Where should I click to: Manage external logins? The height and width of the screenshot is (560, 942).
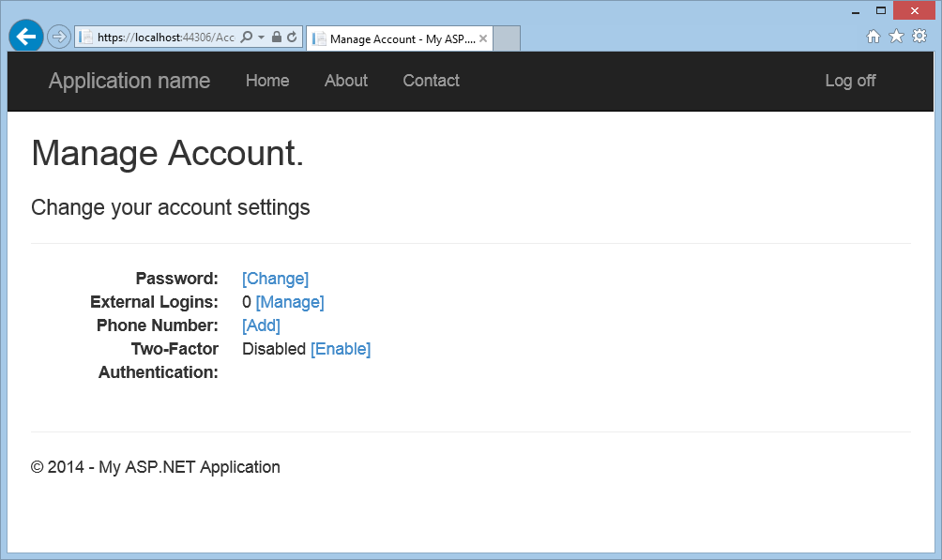pos(290,302)
